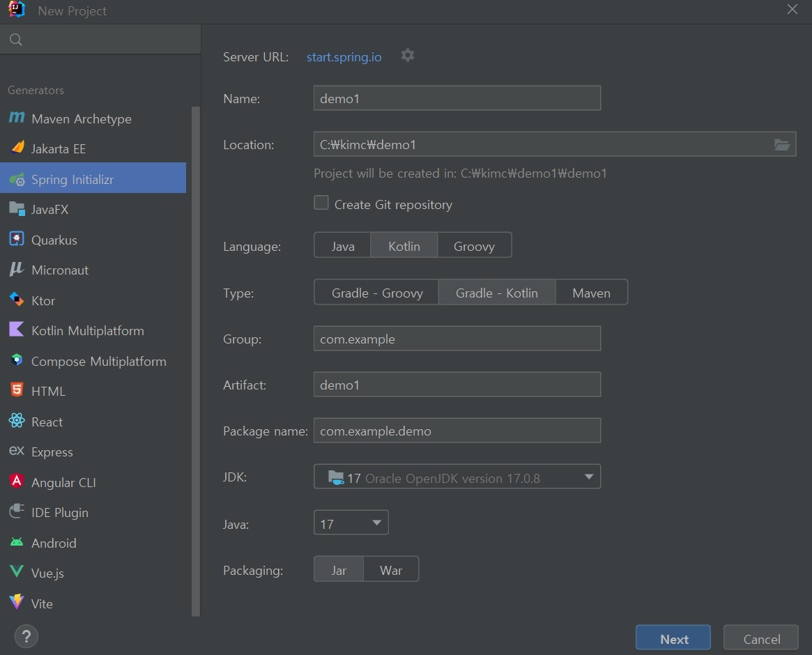This screenshot has height=655, width=812.
Task: Click the JDK folder icon in JDK combo
Action: [336, 477]
